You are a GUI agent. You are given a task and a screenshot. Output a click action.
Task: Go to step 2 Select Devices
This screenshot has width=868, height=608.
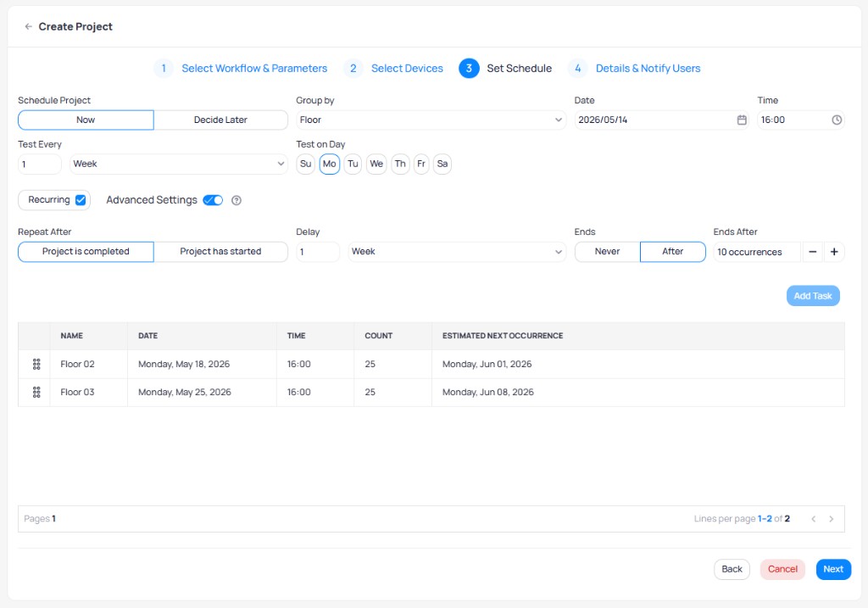click(x=393, y=69)
